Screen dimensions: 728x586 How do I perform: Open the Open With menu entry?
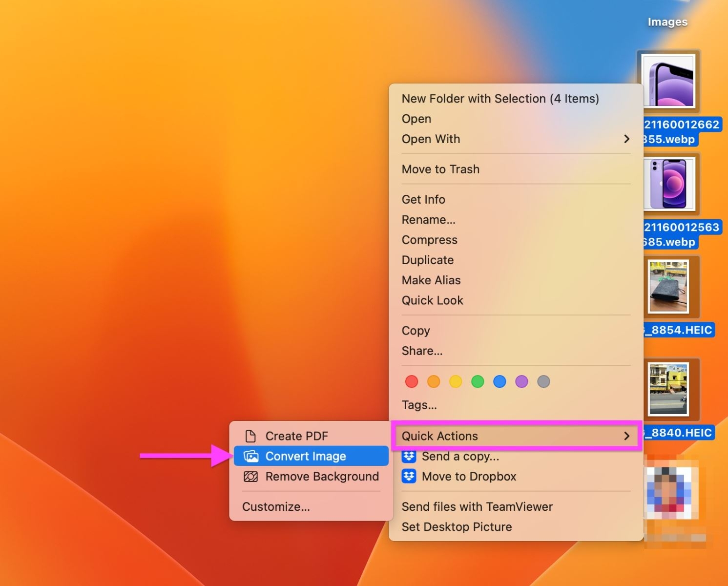coord(516,139)
